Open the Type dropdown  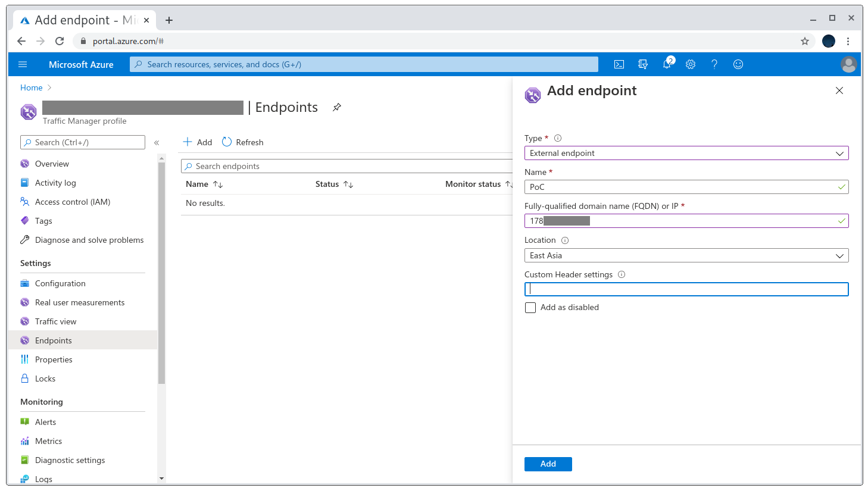tap(686, 154)
